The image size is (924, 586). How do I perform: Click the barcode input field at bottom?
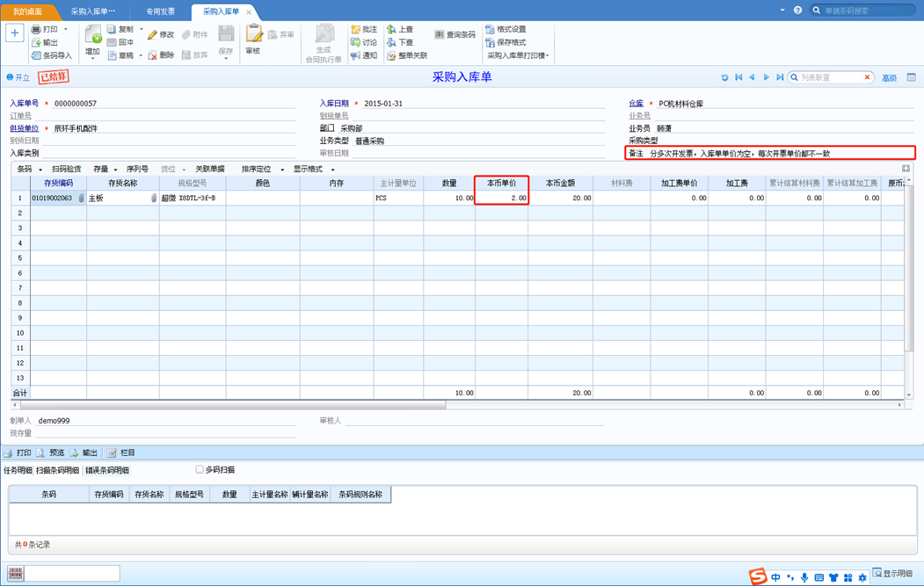pyautogui.click(x=72, y=573)
